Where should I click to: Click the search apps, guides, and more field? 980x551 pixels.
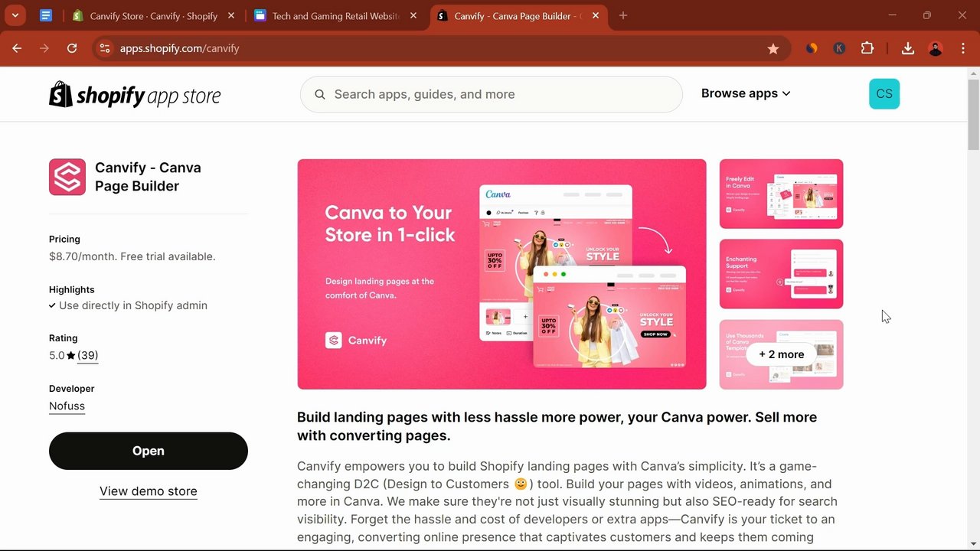[492, 94]
